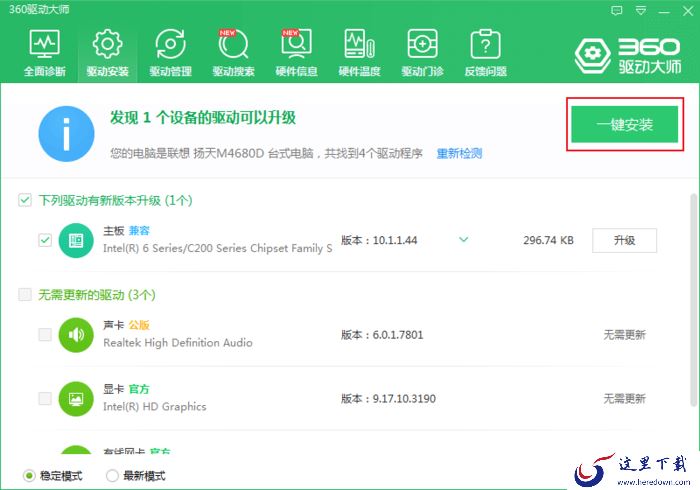This screenshot has height=490, width=700.
Task: Click the Realtek High Definition Audio text
Action: [x=178, y=343]
